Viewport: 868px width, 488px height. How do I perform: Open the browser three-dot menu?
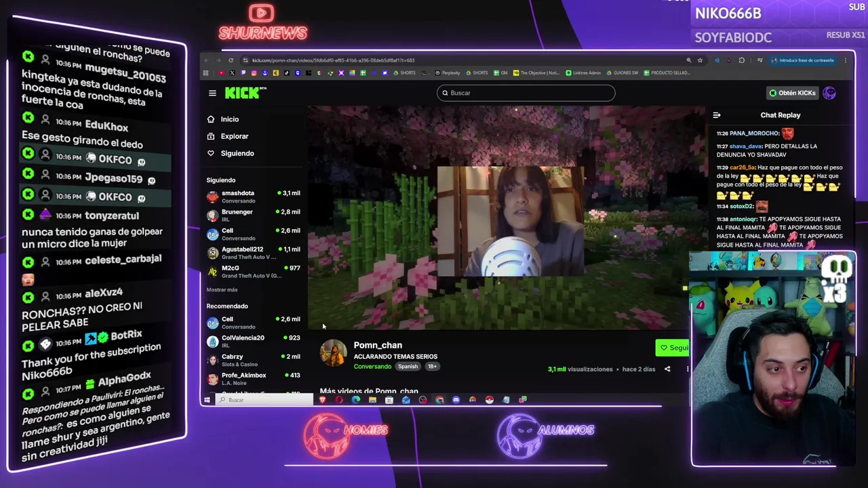pos(846,60)
